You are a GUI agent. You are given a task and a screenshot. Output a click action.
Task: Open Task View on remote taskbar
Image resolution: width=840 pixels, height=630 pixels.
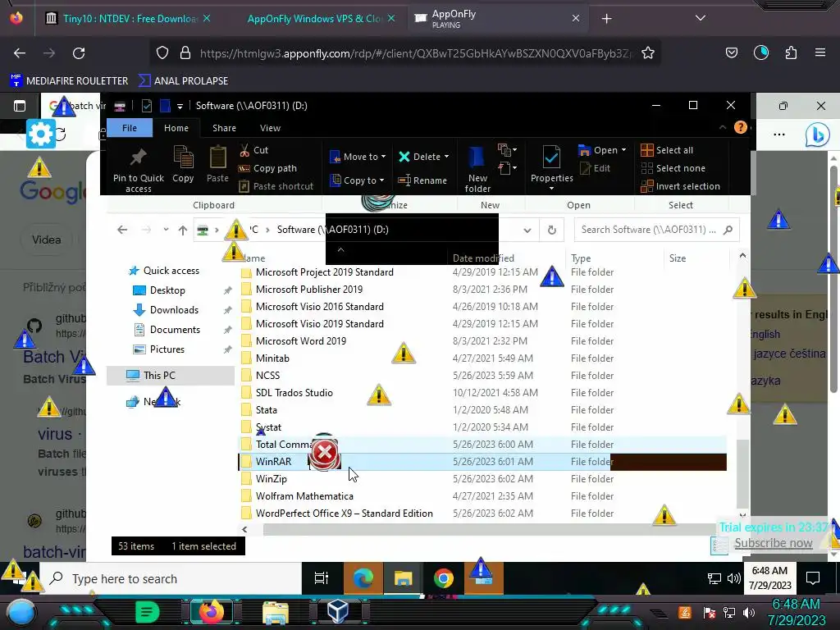(x=322, y=578)
